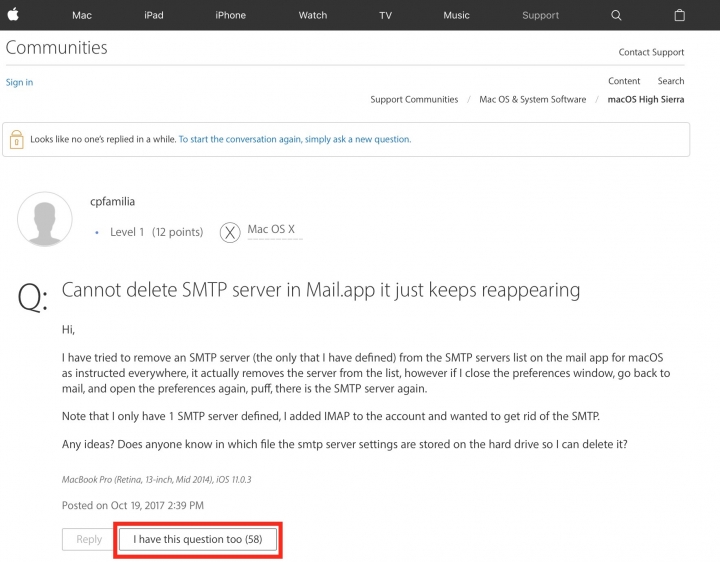The width and height of the screenshot is (720, 562).
Task: Click cpfamilia's avatar picture
Action: pos(45,219)
